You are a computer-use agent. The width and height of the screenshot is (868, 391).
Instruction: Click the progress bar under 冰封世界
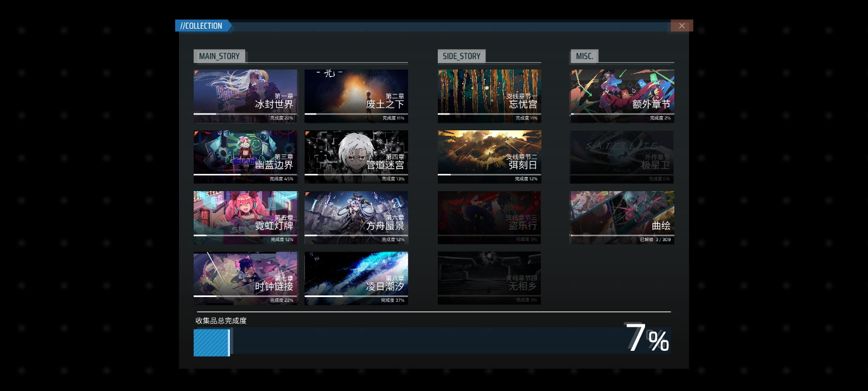tap(245, 113)
